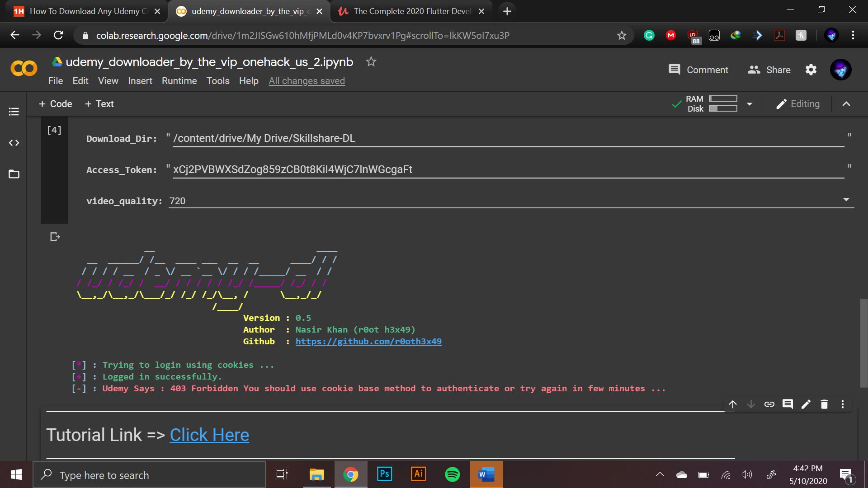Follow the Click Here tutorial link
Image resolution: width=868 pixels, height=488 pixels.
coord(209,435)
